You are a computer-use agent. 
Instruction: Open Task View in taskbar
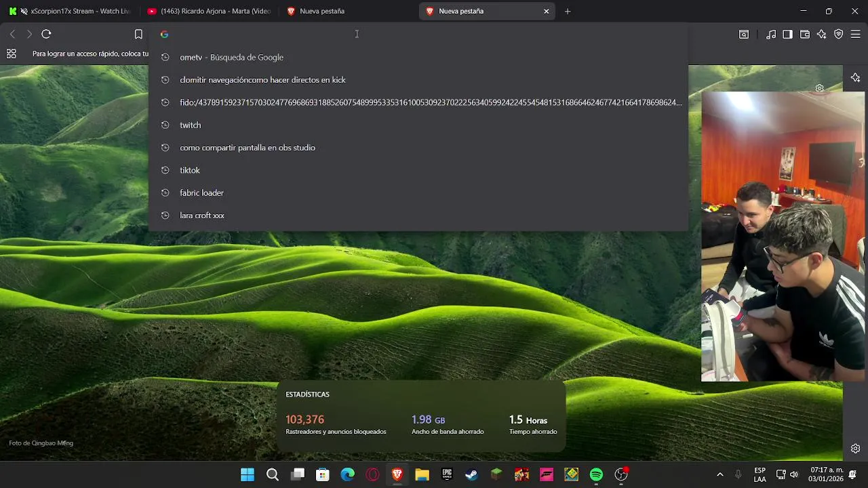[x=298, y=474]
